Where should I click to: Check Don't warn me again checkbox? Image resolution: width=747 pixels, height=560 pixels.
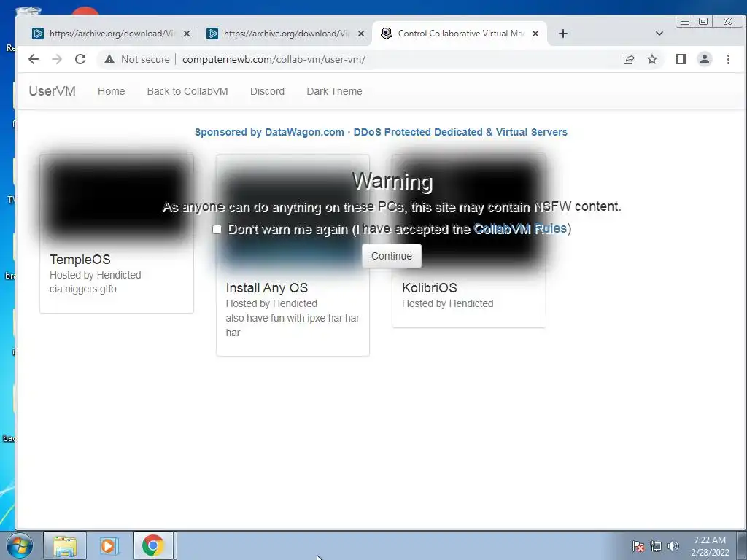click(217, 230)
